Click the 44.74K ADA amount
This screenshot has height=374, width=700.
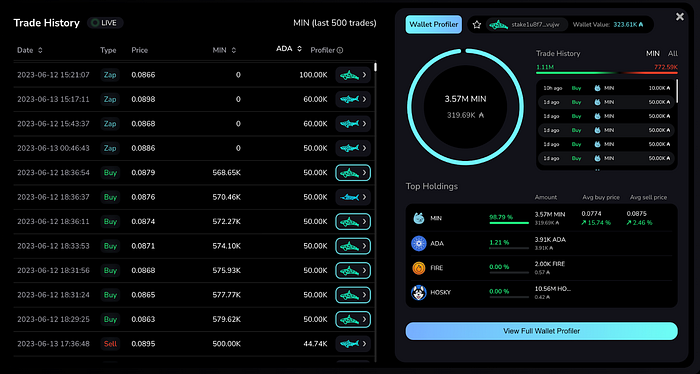(x=315, y=344)
